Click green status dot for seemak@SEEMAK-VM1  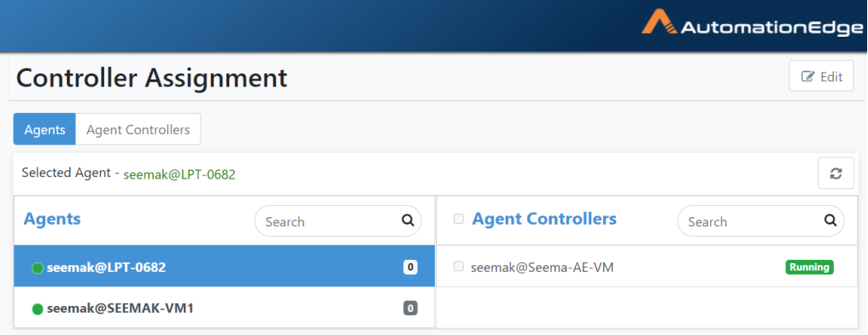38,309
